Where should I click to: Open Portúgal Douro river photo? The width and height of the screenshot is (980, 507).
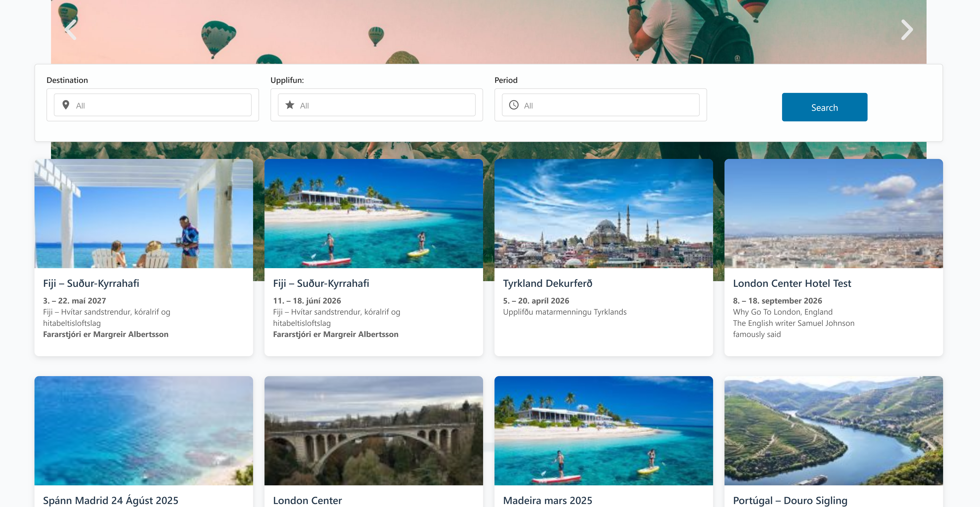click(x=834, y=431)
